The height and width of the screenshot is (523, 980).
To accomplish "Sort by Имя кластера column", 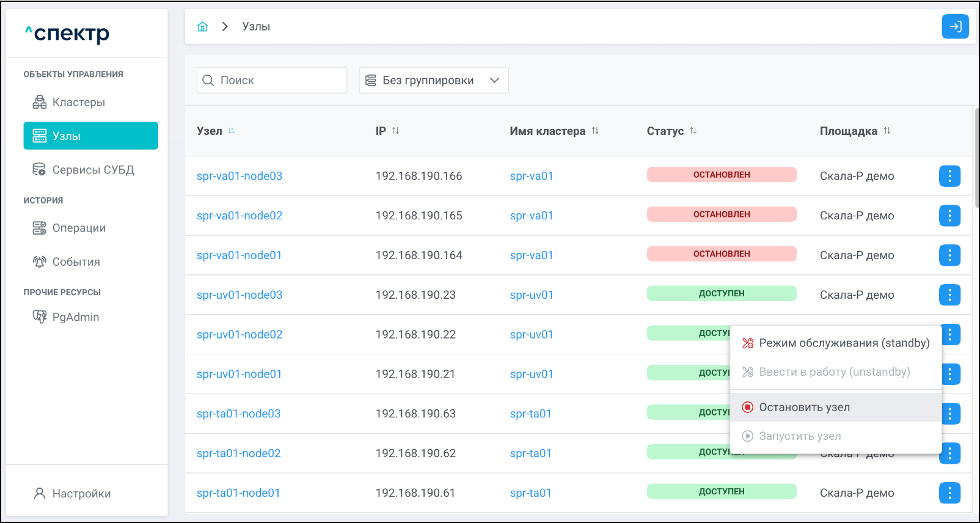I will [x=595, y=131].
